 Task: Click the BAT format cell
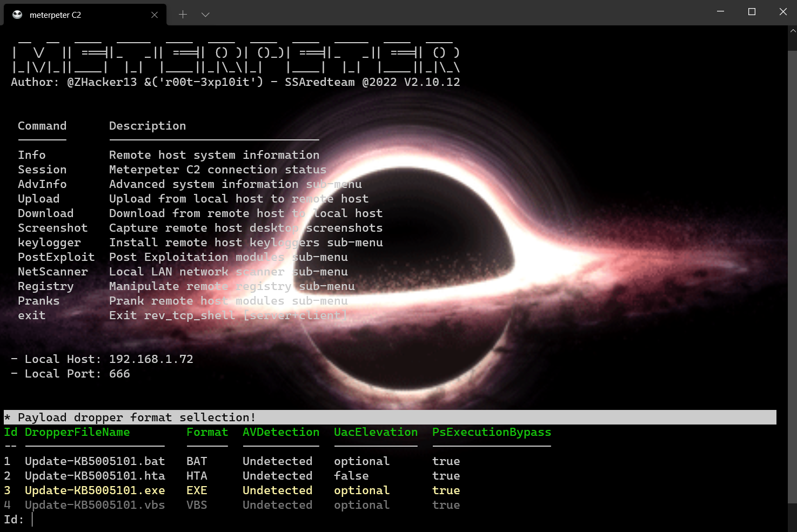[197, 461]
